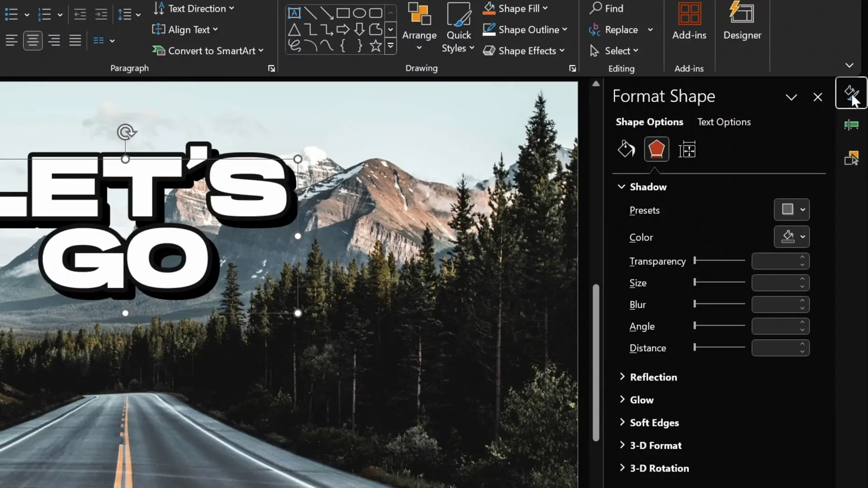Select the Right Arrow shape

343,30
